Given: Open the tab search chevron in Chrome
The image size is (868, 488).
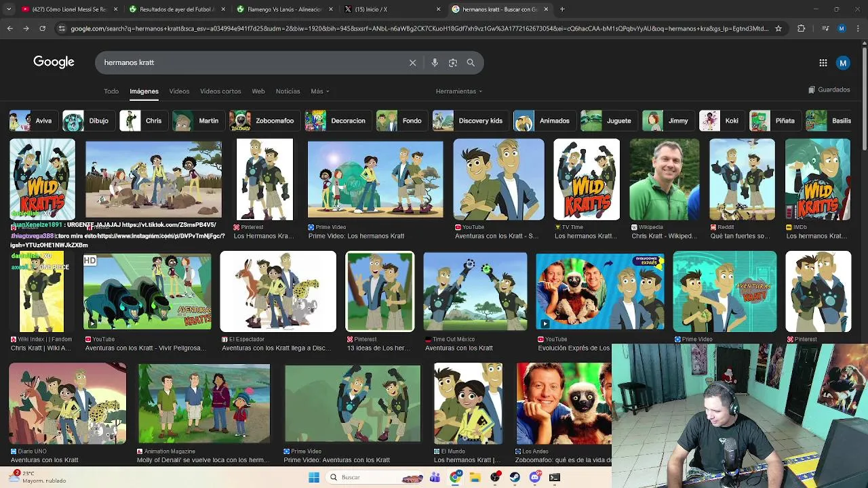Looking at the screenshot, I should coord(9,9).
